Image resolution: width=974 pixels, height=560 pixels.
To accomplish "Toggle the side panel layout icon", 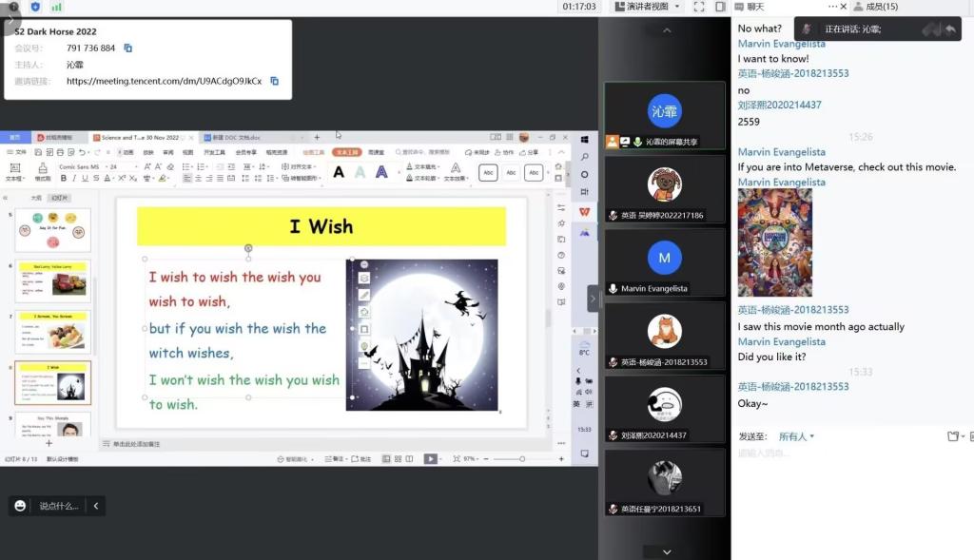I will [720, 7].
